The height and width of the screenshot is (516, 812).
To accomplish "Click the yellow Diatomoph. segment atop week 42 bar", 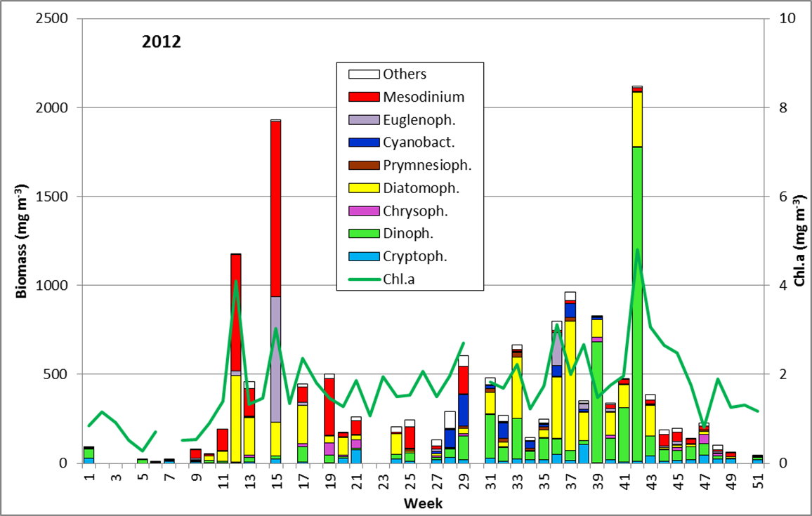I will click(637, 119).
